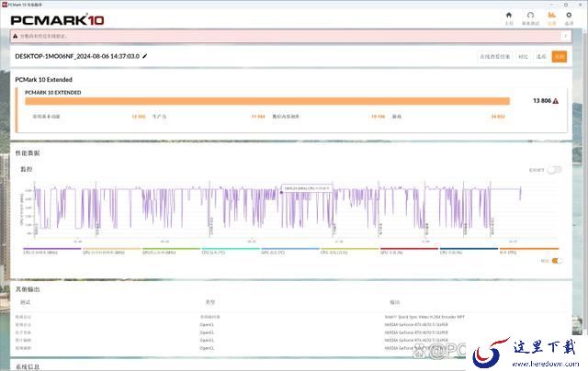Select the light blue GPU temperature legend
The width and height of the screenshot is (588, 371).
290,251
